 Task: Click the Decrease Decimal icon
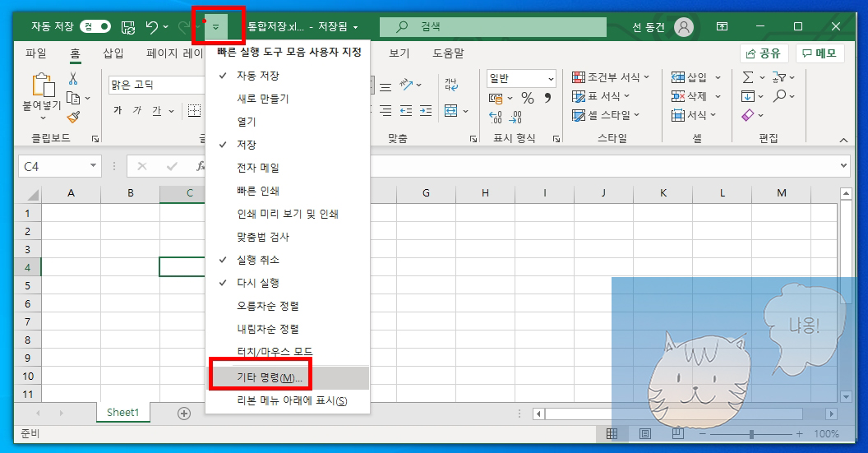515,117
